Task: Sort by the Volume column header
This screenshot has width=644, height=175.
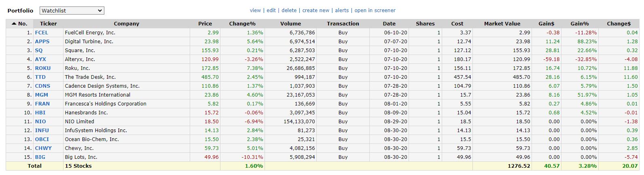Action: click(290, 23)
